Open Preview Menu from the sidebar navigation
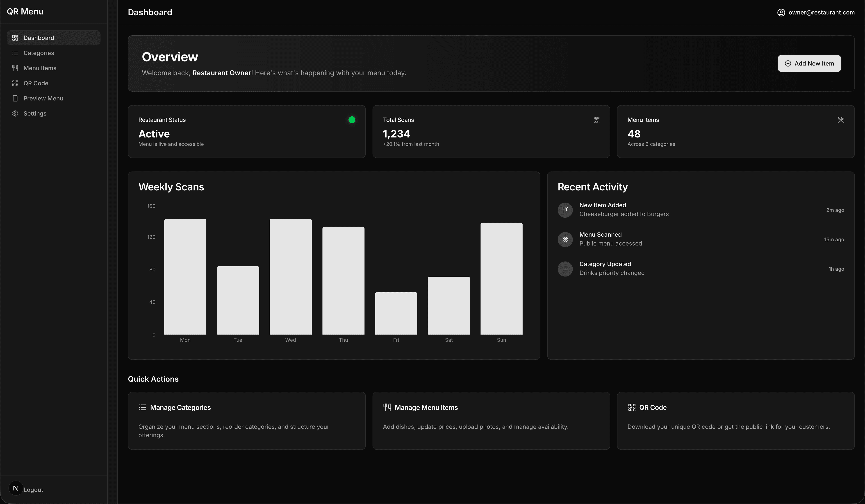Screen dimensions: 865x504 pos(43,98)
